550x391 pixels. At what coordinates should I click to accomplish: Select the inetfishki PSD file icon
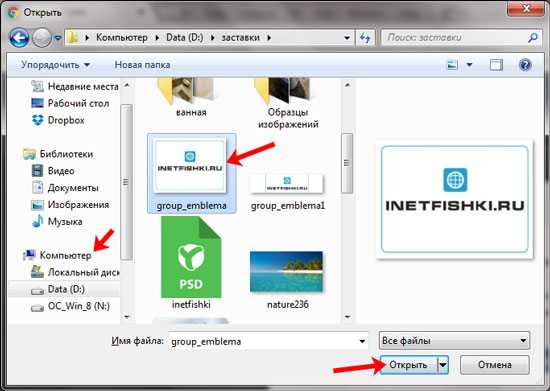coord(191,257)
